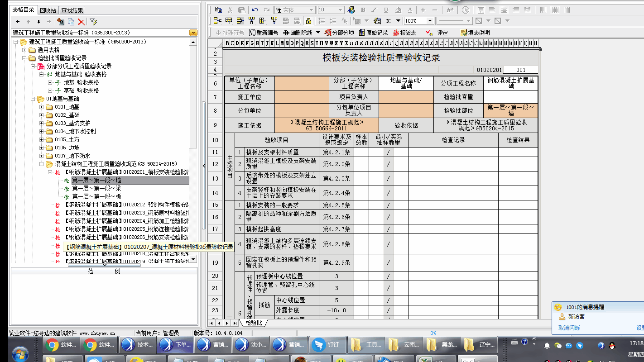Open 钉钉 from the taskbar

pos(327,345)
